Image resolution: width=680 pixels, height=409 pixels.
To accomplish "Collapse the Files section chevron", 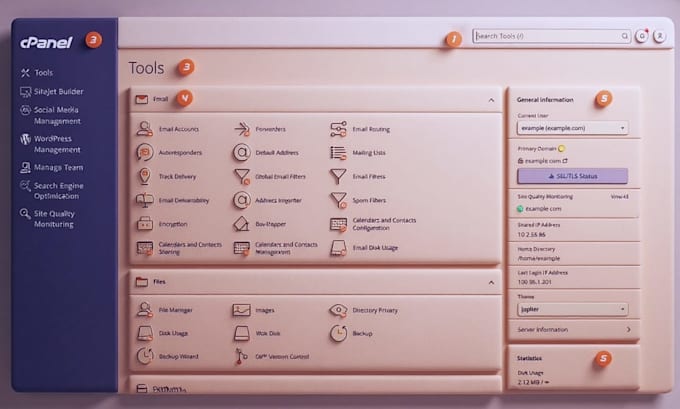I will click(x=491, y=282).
